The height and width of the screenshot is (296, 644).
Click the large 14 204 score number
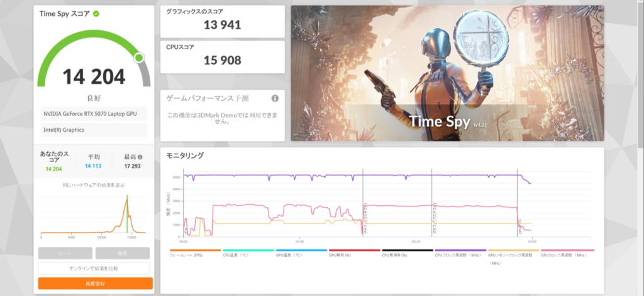click(94, 76)
